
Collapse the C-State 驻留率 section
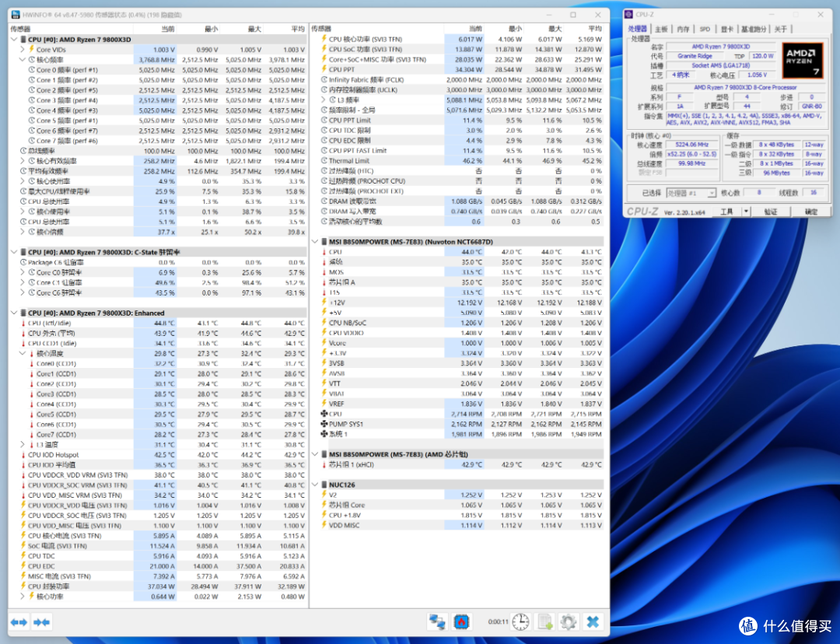[x=15, y=252]
